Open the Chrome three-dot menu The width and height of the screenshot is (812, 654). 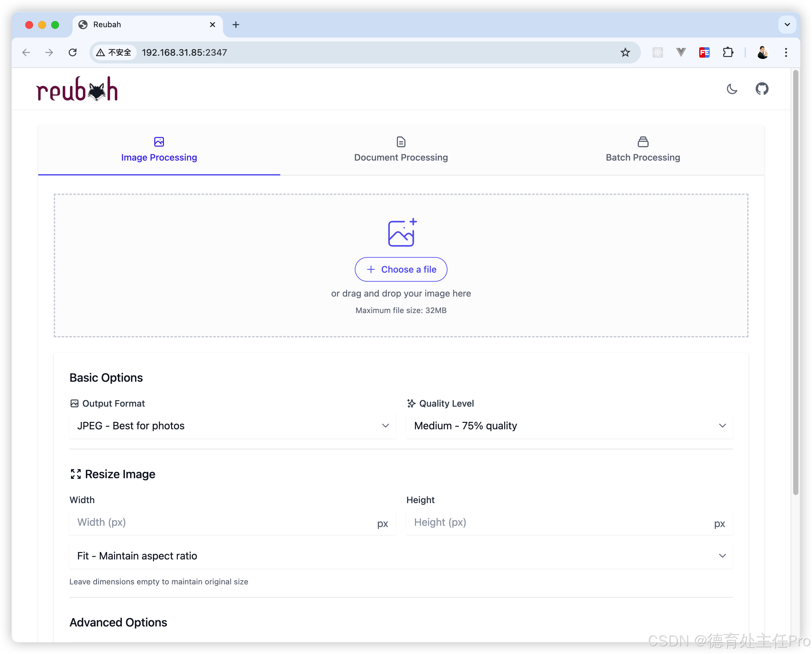tap(786, 52)
